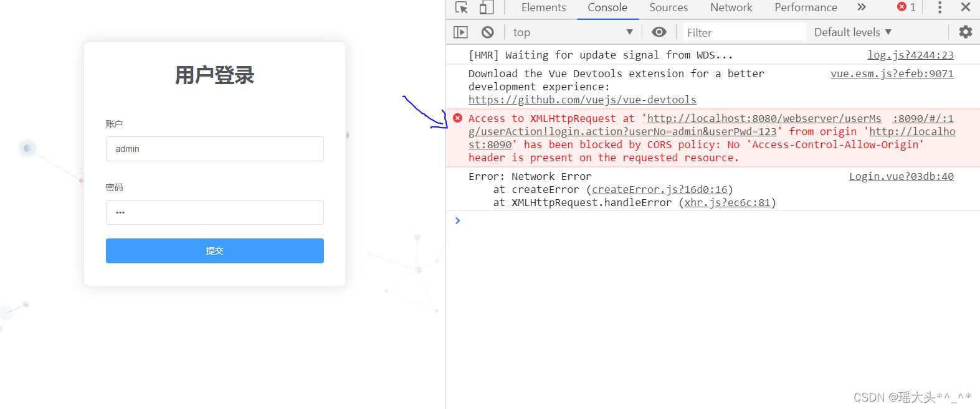The width and height of the screenshot is (980, 409).
Task: Click the Error: Network Error text
Action: pyautogui.click(x=530, y=176)
